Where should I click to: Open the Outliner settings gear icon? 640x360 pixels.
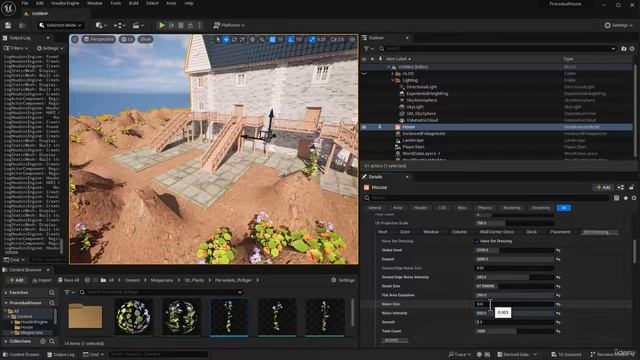(x=632, y=49)
